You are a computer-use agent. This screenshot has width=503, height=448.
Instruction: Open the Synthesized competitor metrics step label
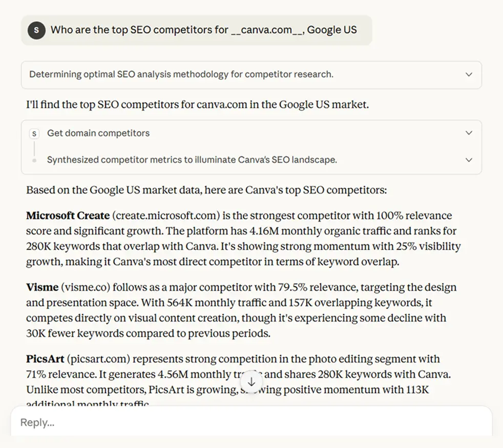click(192, 160)
